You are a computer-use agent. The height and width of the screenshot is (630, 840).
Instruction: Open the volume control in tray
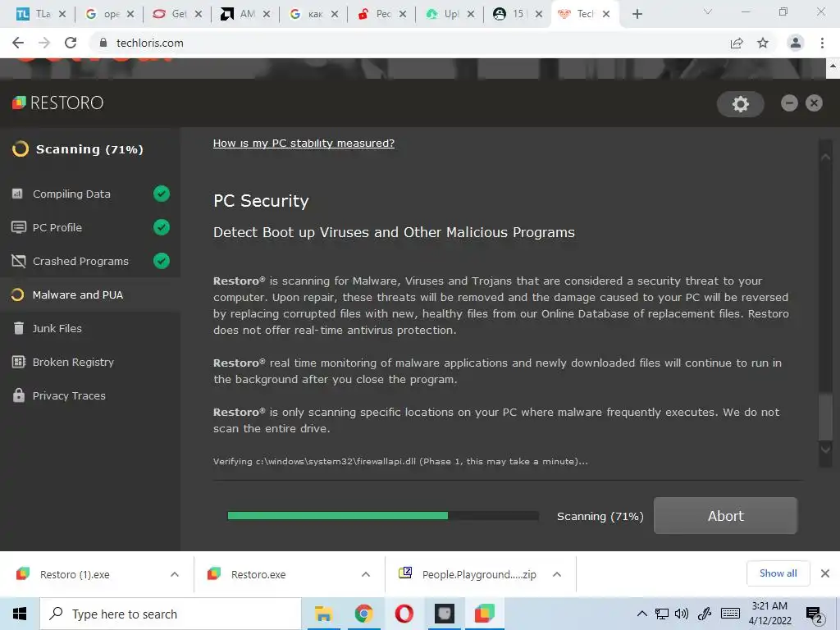click(682, 614)
